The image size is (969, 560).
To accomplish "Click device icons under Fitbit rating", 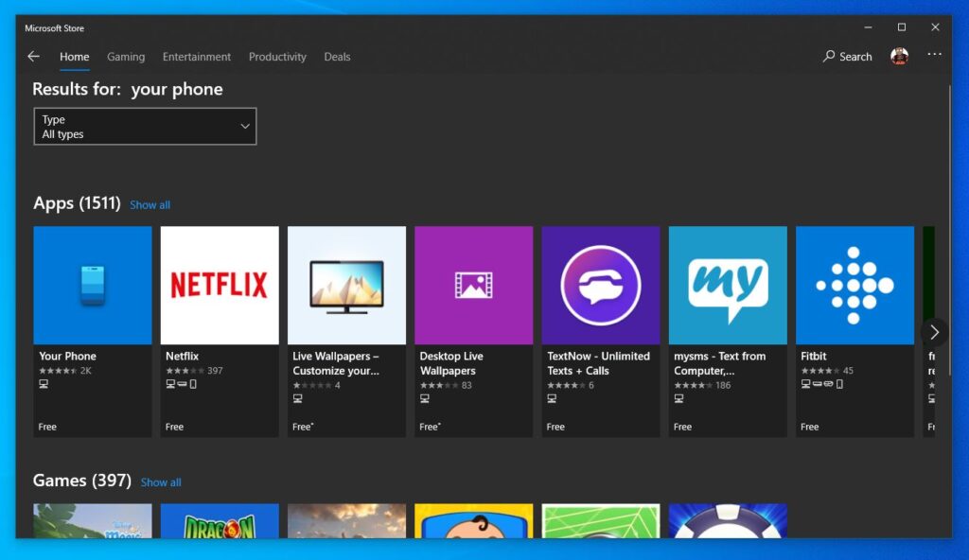I will coord(822,384).
